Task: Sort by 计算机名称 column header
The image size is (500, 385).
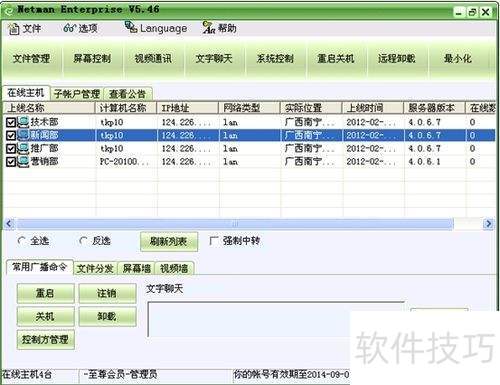Action: 126,108
